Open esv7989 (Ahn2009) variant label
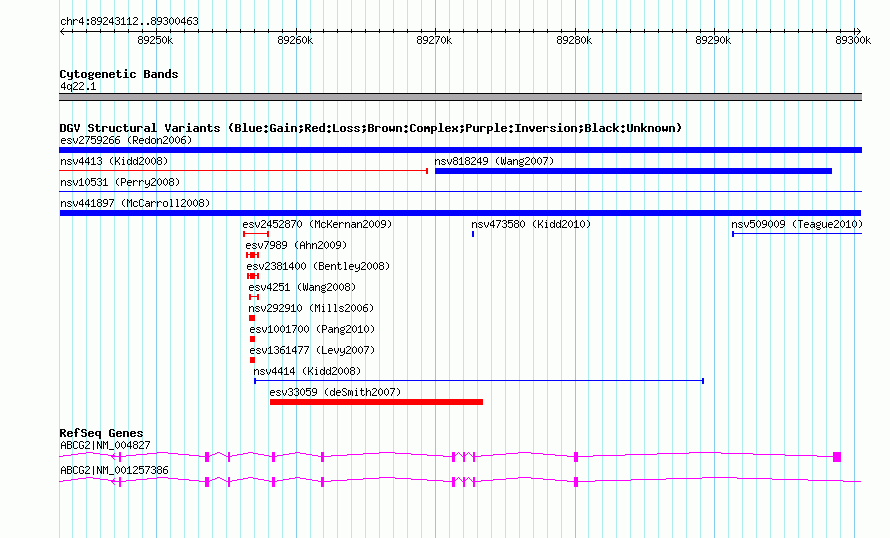Viewport: 890px width, 538px height. pyautogui.click(x=296, y=245)
